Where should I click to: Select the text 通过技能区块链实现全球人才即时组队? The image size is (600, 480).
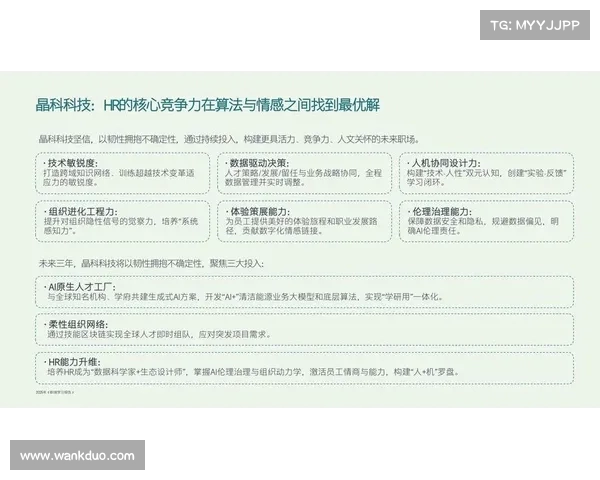point(119,334)
